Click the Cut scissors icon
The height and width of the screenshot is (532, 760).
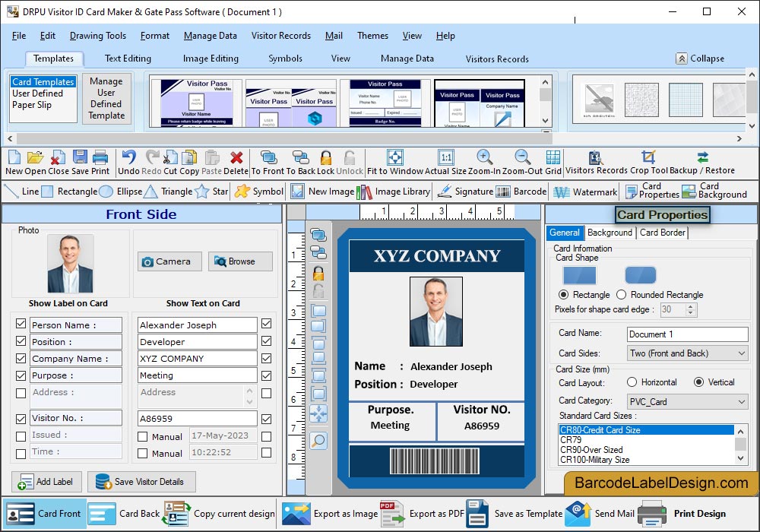pyautogui.click(x=170, y=157)
